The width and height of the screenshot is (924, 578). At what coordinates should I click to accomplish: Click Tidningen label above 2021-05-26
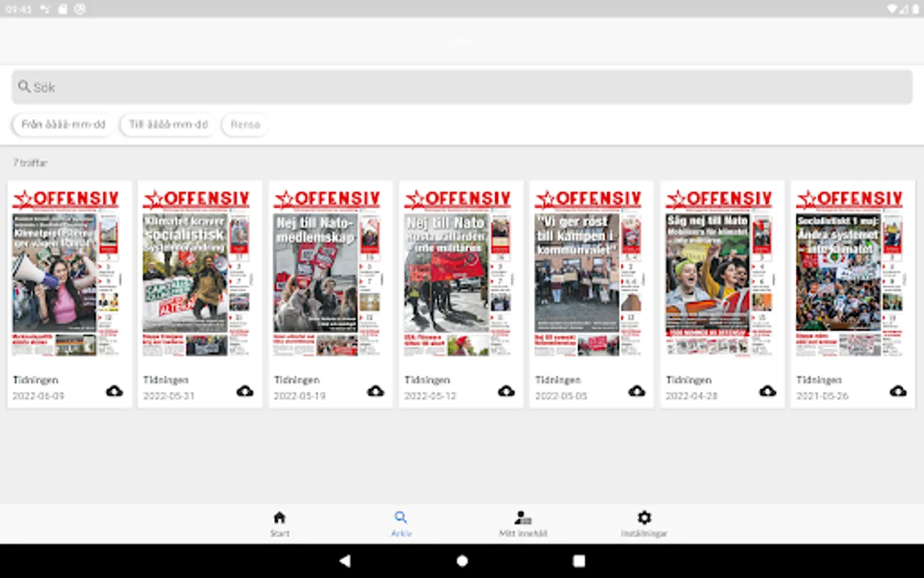[x=819, y=380]
